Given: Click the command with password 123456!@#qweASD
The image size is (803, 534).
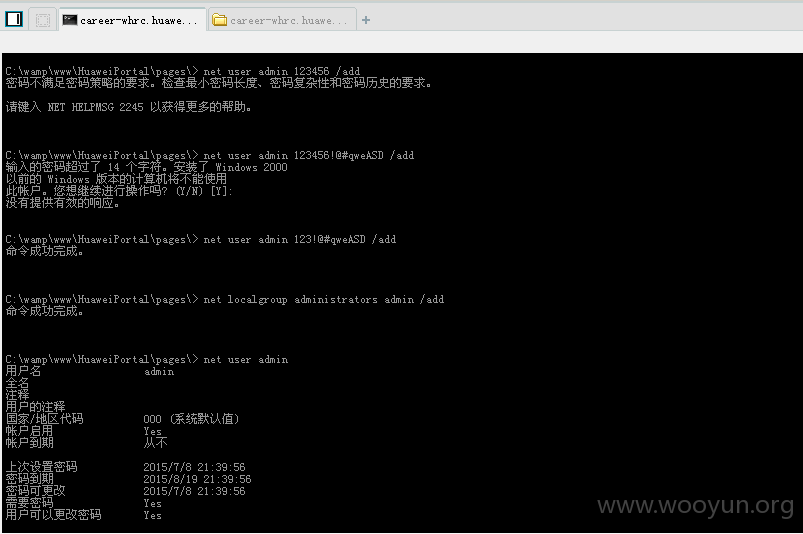Looking at the screenshot, I should (x=309, y=155).
